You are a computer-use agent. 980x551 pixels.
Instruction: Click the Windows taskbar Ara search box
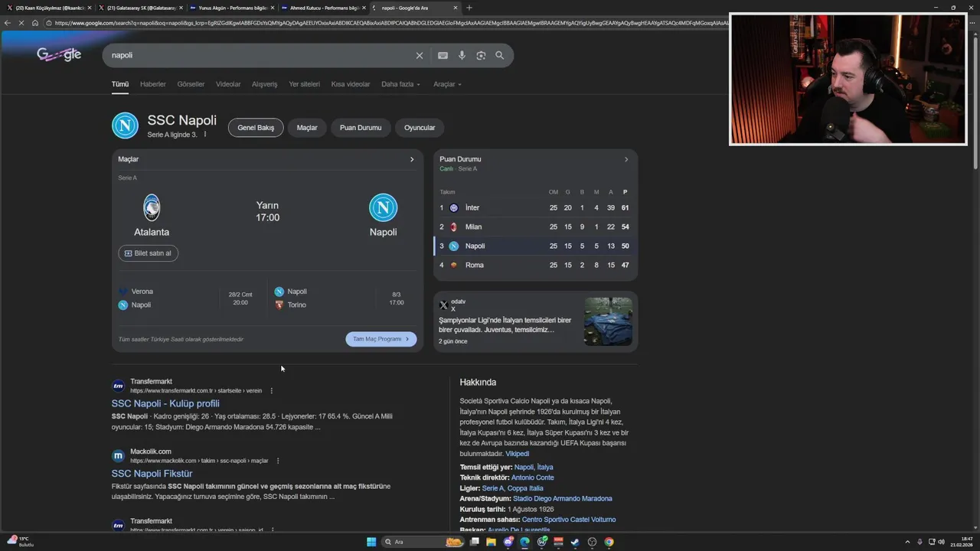pyautogui.click(x=423, y=542)
